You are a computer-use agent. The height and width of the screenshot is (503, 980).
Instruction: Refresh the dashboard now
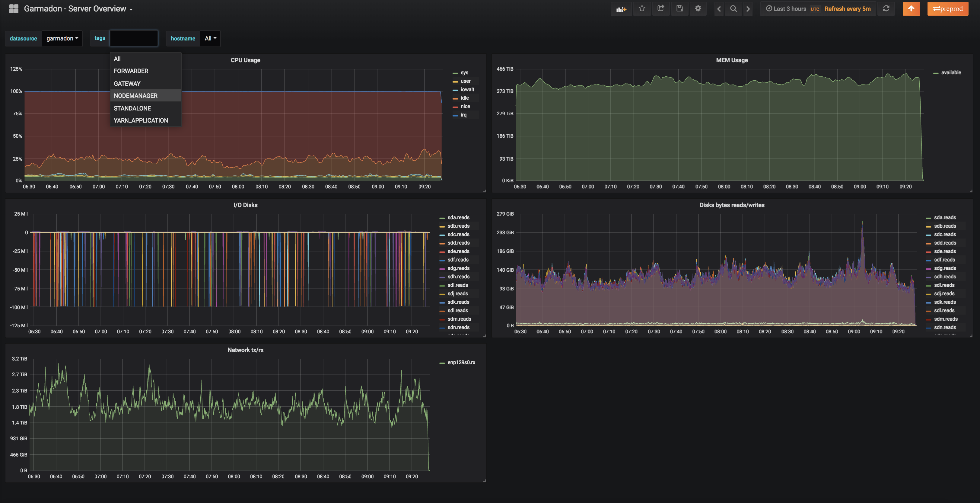pyautogui.click(x=886, y=9)
